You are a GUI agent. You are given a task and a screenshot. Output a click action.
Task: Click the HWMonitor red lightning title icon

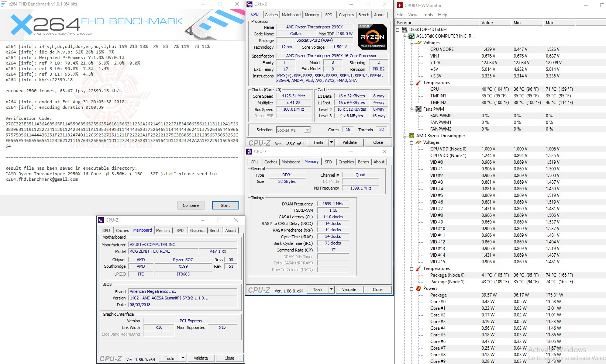click(x=400, y=5)
